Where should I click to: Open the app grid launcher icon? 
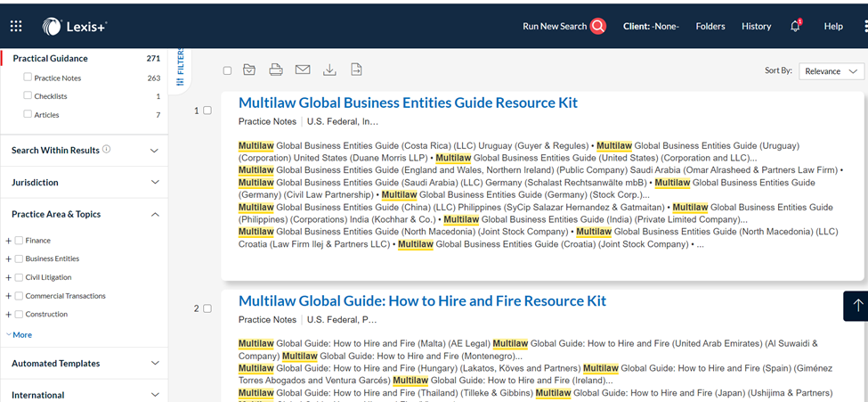(x=16, y=26)
